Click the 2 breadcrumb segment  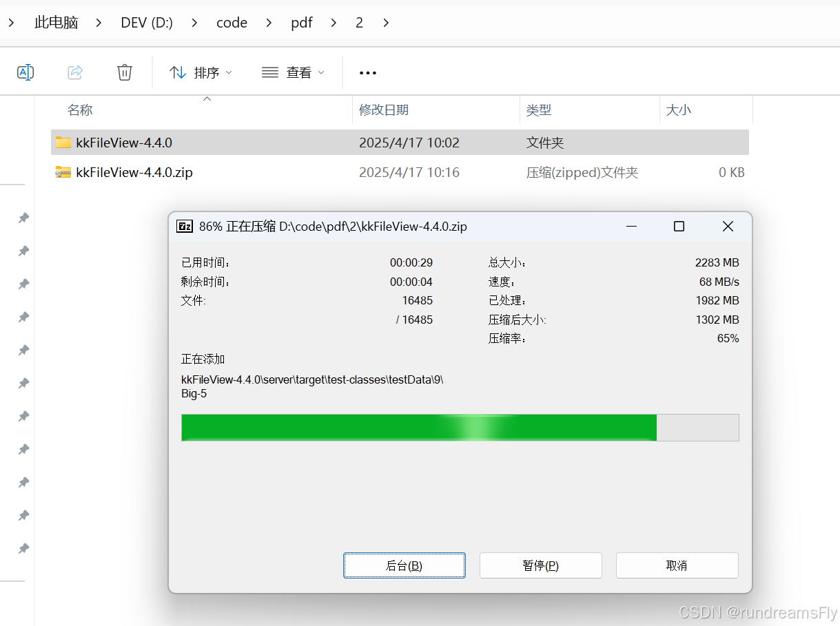pos(359,23)
